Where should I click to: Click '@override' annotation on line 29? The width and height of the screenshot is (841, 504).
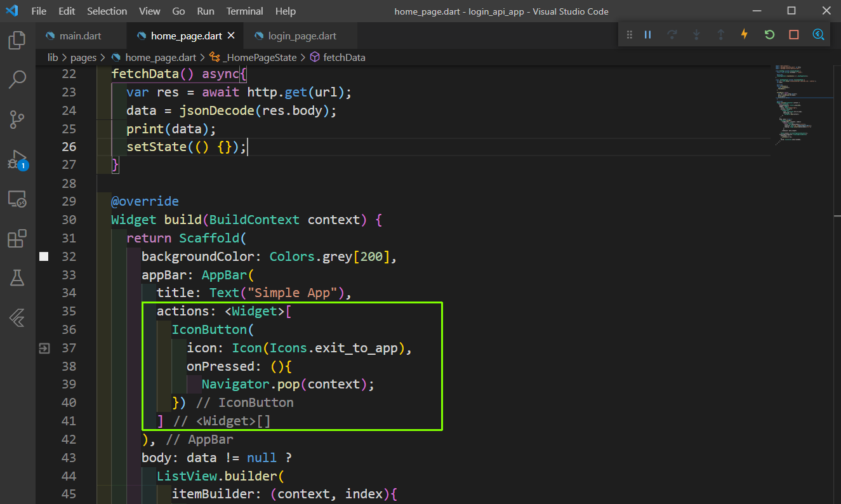coord(145,201)
